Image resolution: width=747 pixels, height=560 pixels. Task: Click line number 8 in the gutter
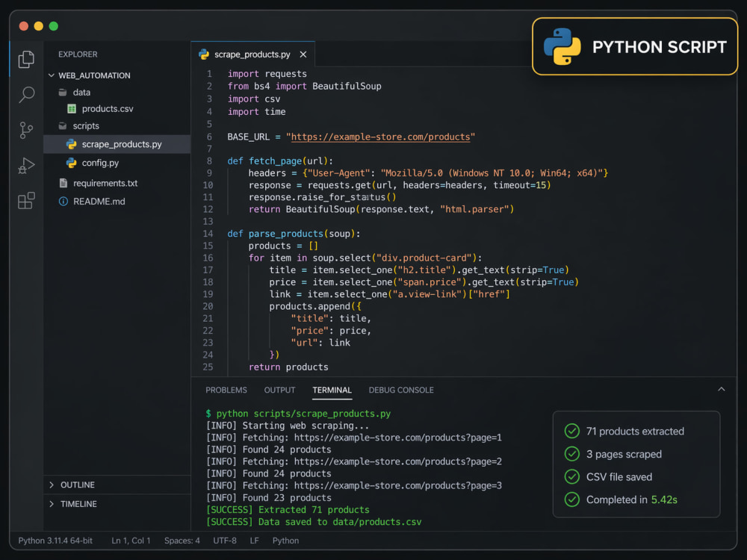tap(210, 161)
